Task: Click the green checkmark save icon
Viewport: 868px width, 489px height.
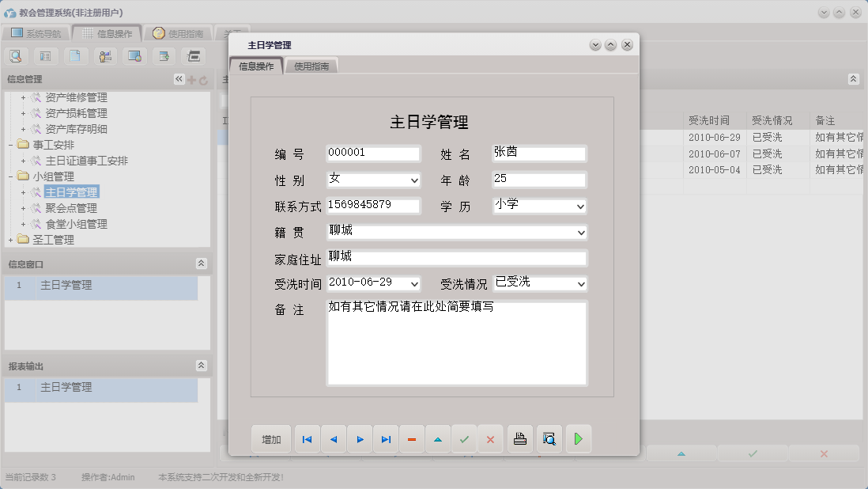Action: click(464, 439)
